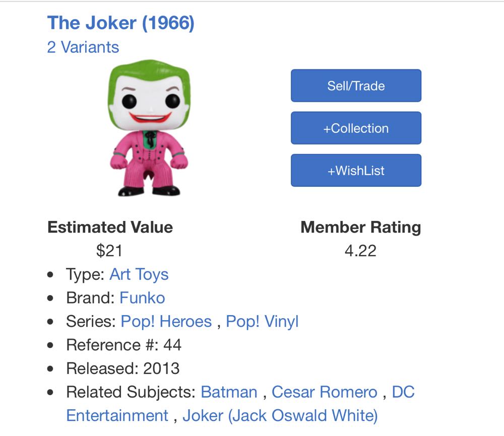Open the Pop! Vinyl series link
Screen dimensions: 504x436
(x=262, y=321)
